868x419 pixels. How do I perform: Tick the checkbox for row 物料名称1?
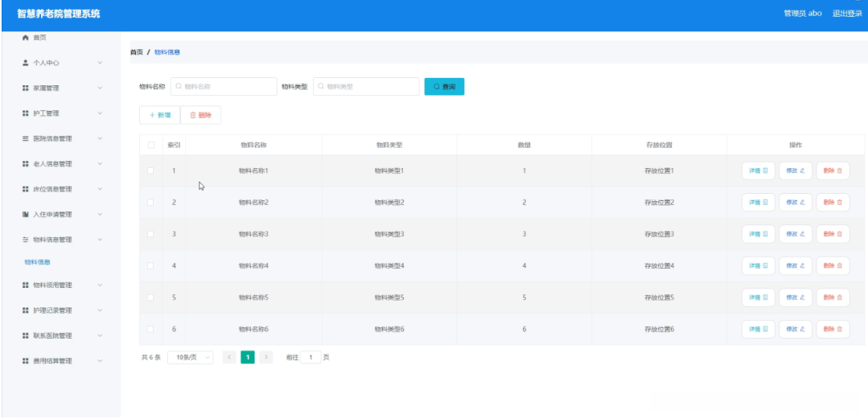tap(150, 170)
